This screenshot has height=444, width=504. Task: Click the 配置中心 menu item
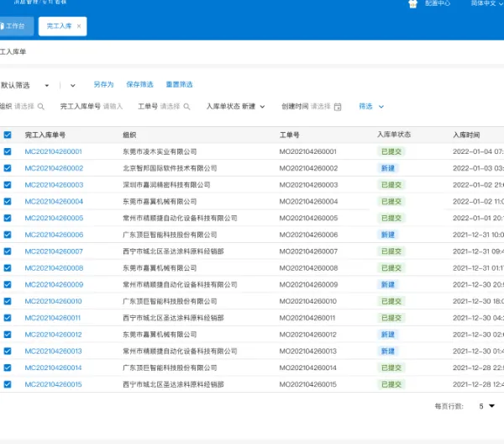(438, 3)
